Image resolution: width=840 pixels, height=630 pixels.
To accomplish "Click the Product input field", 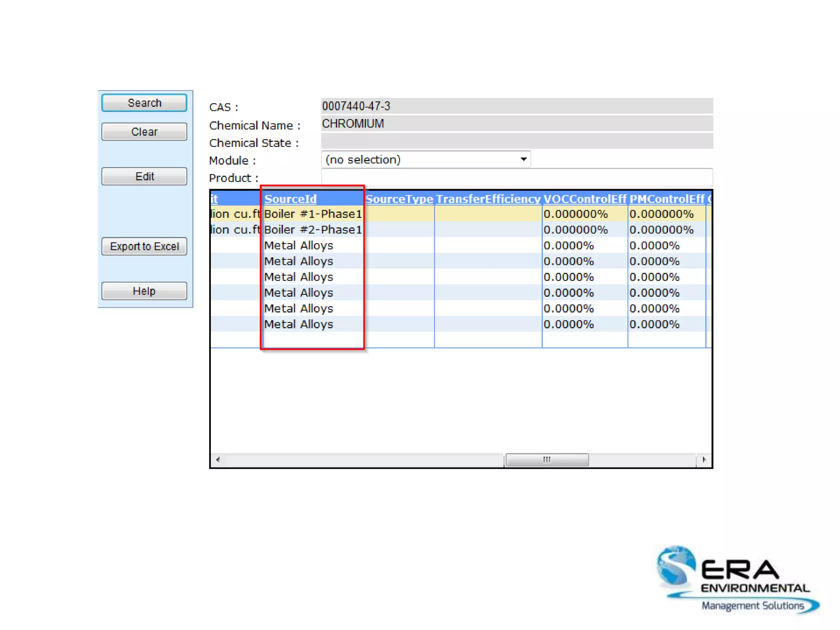I will pos(516,178).
